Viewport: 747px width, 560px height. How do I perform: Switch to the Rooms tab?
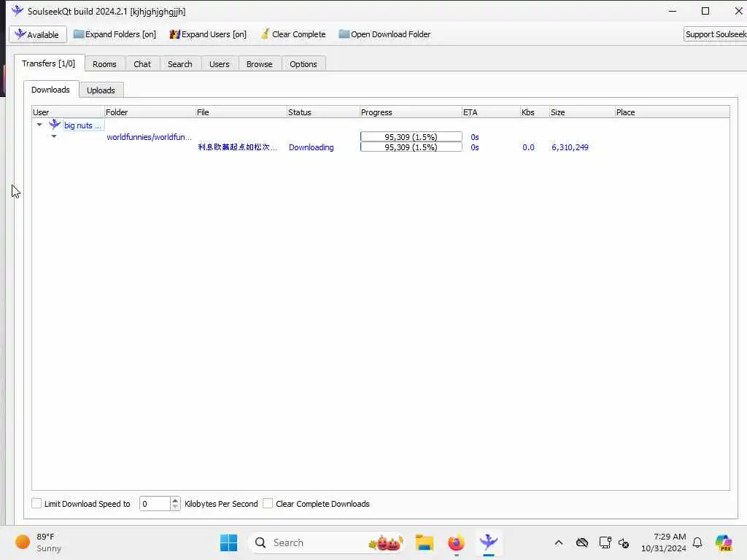pos(104,64)
